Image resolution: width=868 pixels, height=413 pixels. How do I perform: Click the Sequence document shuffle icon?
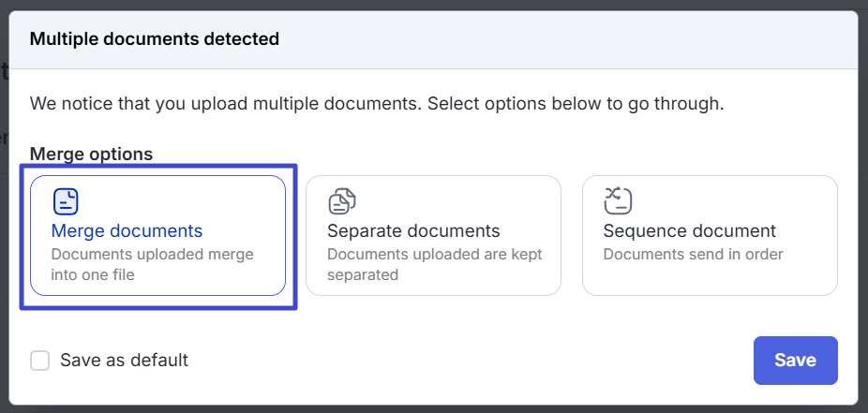pyautogui.click(x=618, y=199)
